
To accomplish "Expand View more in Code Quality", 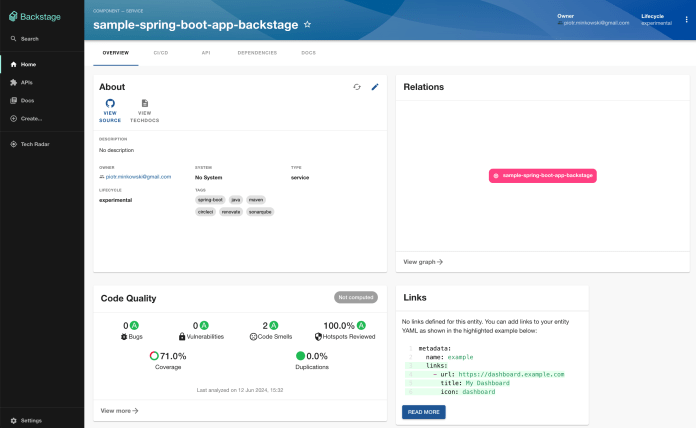I will (120, 410).
